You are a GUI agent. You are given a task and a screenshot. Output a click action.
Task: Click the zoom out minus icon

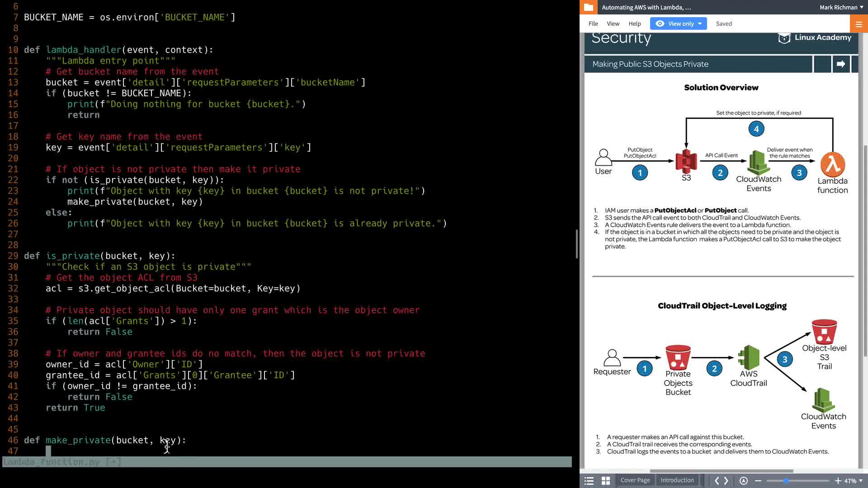coord(758,481)
